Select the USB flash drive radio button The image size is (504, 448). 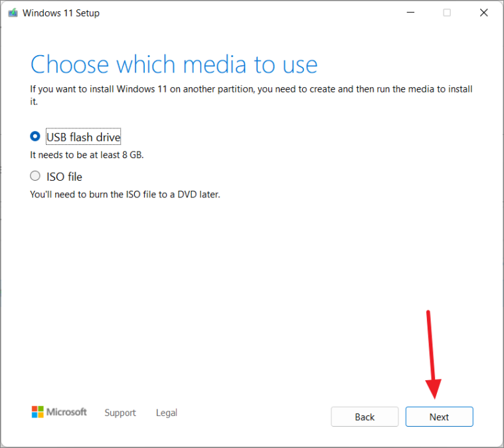(x=35, y=136)
